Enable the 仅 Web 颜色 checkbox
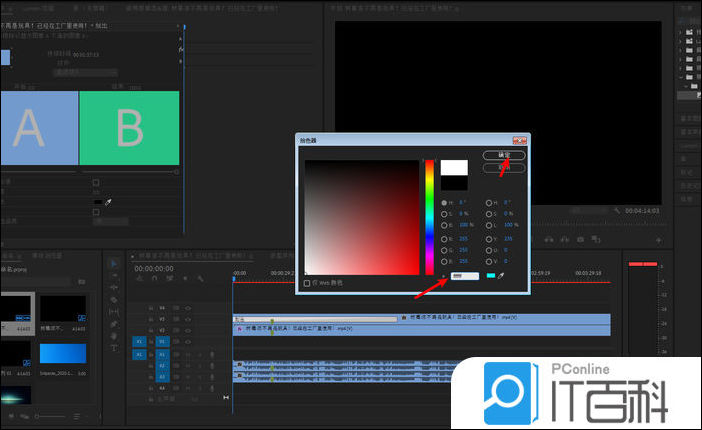Viewport: 702px width, 430px height. coord(307,283)
